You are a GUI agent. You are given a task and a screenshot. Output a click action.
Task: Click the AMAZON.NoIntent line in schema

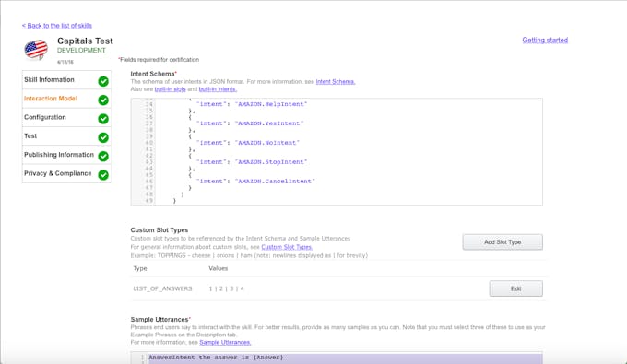[247, 143]
